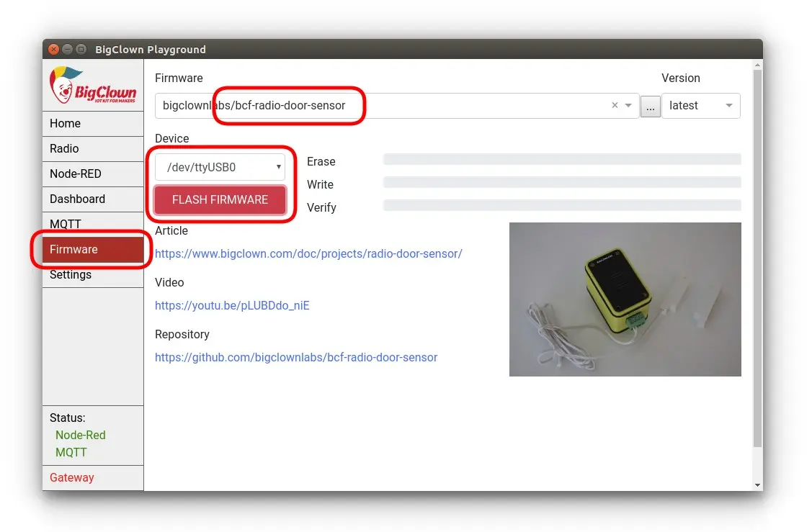Click the Article heading text
Viewport: 812px width, 532px height.
[171, 231]
